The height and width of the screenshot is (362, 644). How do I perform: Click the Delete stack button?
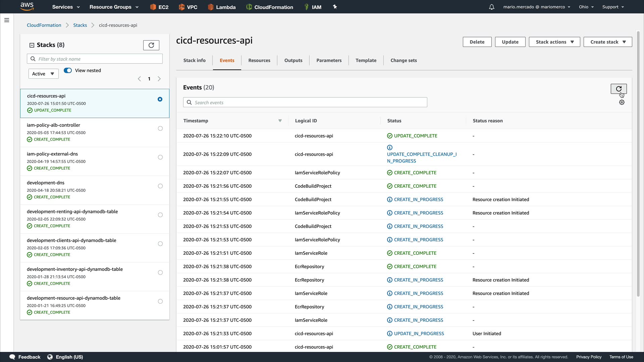pyautogui.click(x=477, y=42)
